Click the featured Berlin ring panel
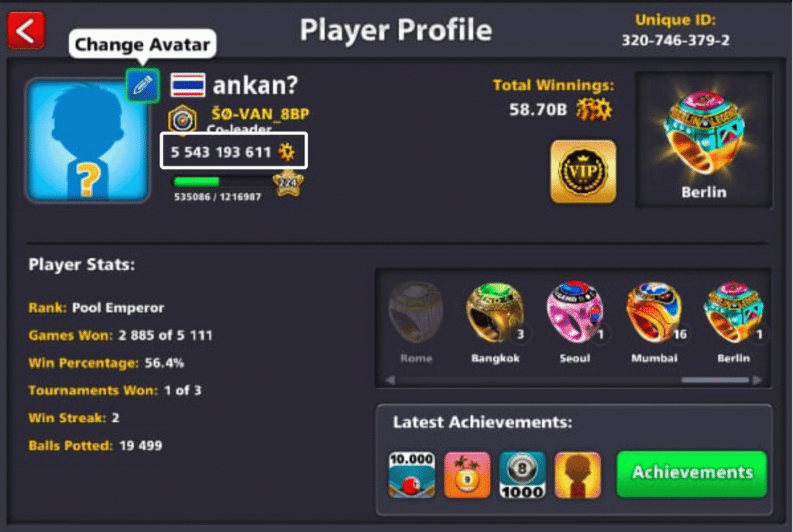The width and height of the screenshot is (793, 532). pyautogui.click(x=703, y=139)
